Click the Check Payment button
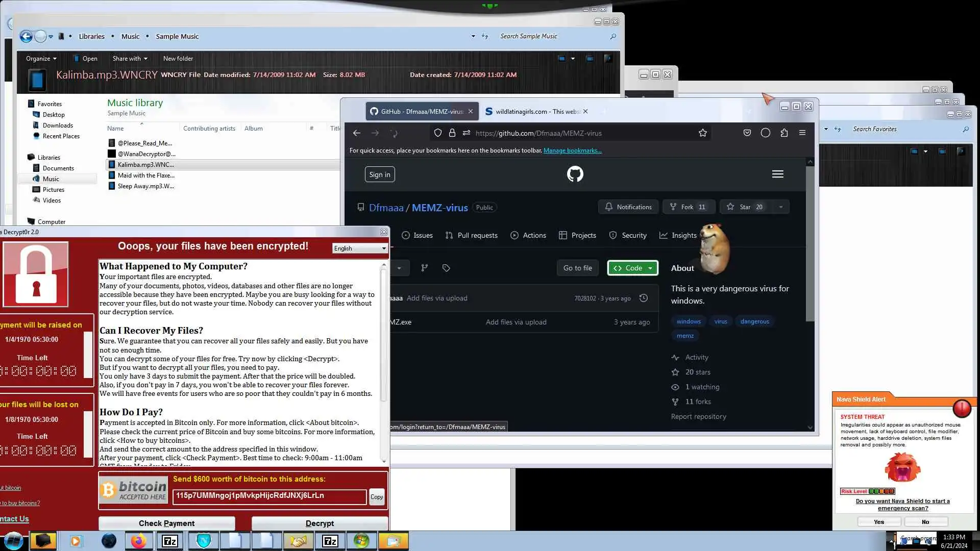The image size is (980, 551). tap(166, 523)
